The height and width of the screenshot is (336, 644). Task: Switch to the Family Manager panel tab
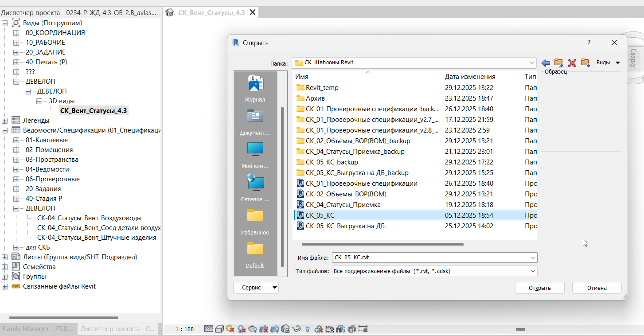click(x=38, y=329)
